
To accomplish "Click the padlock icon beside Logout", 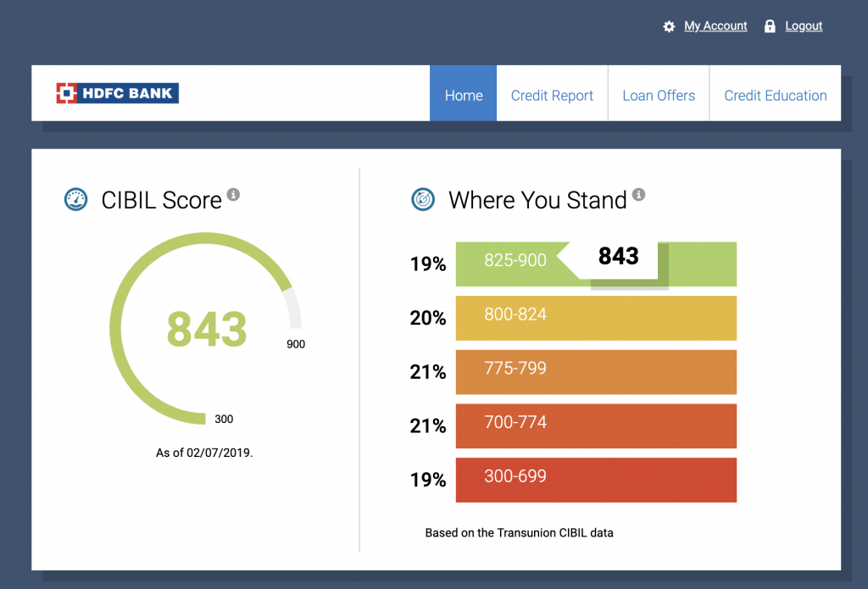I will (x=770, y=26).
